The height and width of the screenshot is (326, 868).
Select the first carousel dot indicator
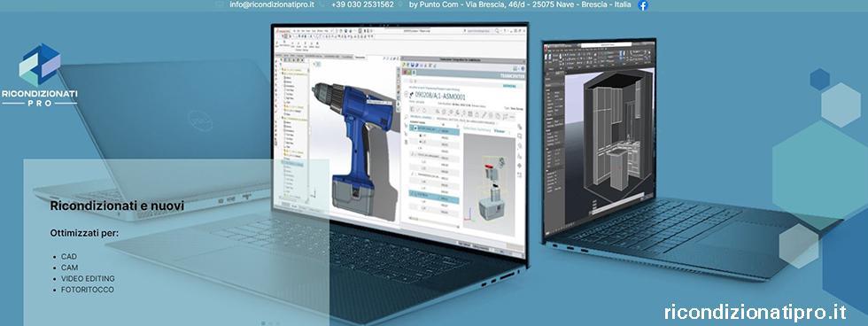[263, 322]
